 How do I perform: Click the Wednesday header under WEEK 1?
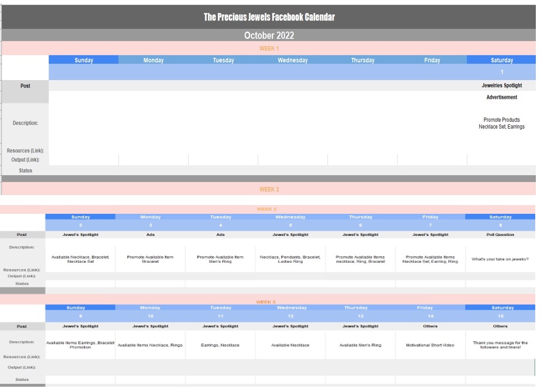(x=293, y=60)
